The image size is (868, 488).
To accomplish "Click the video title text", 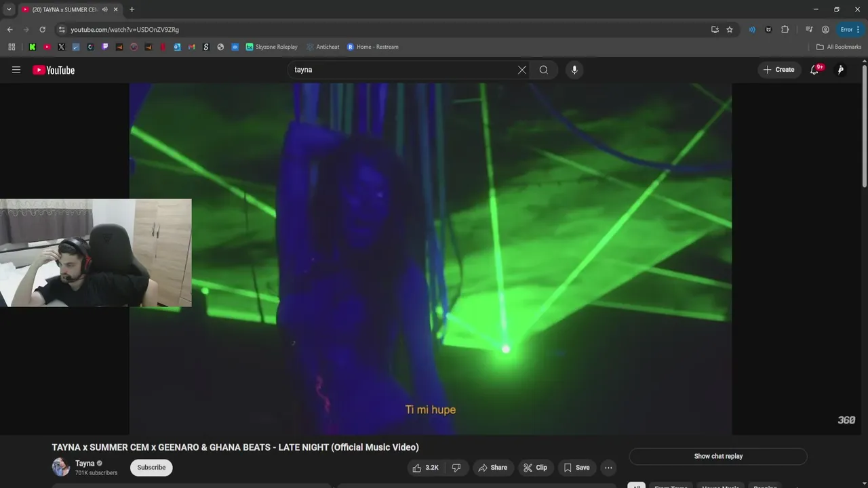I will [235, 447].
